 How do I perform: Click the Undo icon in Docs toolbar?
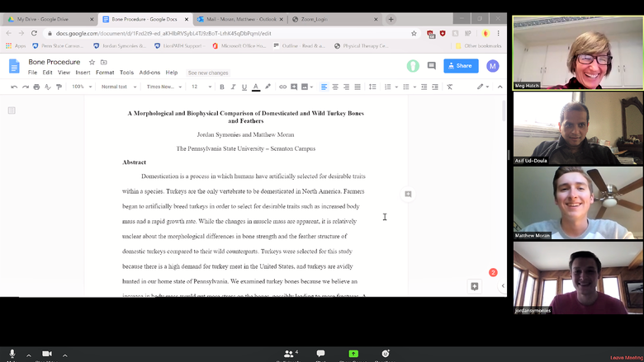(14, 87)
